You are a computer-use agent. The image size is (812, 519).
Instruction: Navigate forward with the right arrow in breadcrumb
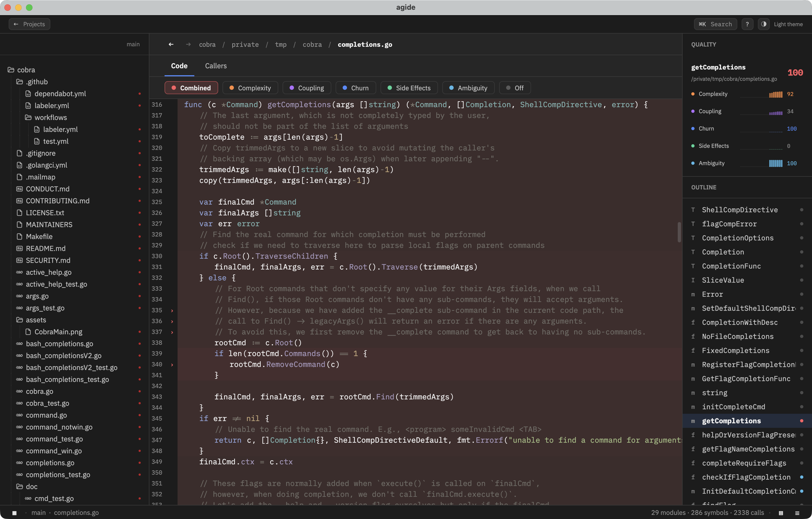click(188, 44)
